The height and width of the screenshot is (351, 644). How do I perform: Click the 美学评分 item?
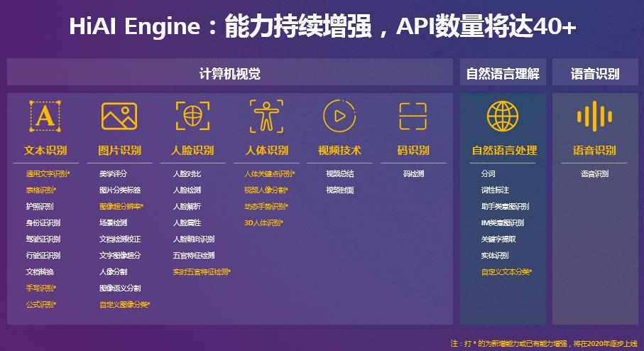tap(114, 174)
